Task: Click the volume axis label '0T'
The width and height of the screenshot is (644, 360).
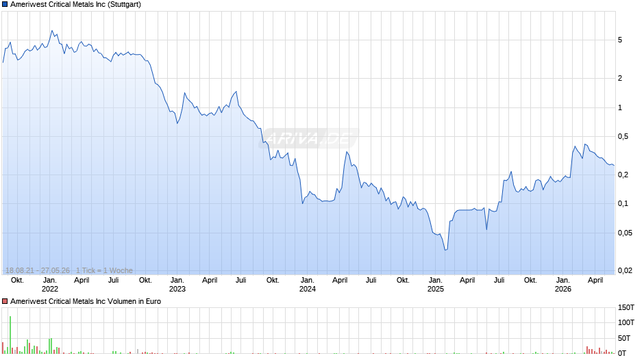Action: (622, 353)
